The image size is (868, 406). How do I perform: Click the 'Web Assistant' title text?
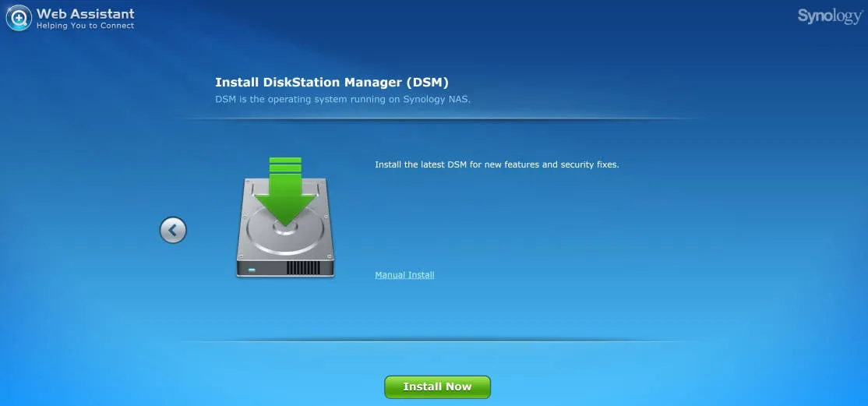[85, 13]
